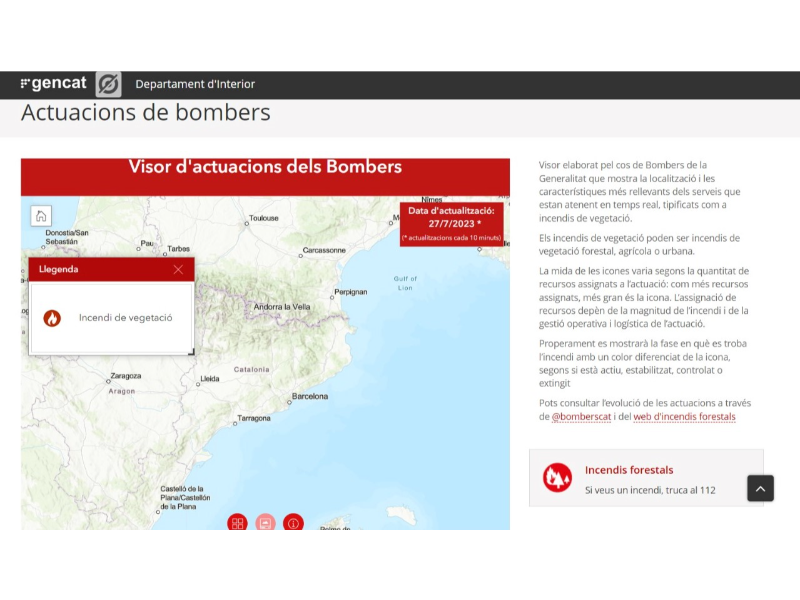800x600 pixels.
Task: Open the map info widget icon
Action: (x=293, y=522)
